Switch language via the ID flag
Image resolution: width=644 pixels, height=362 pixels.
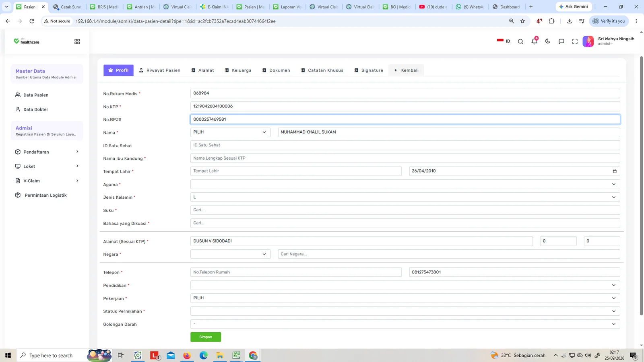point(504,41)
